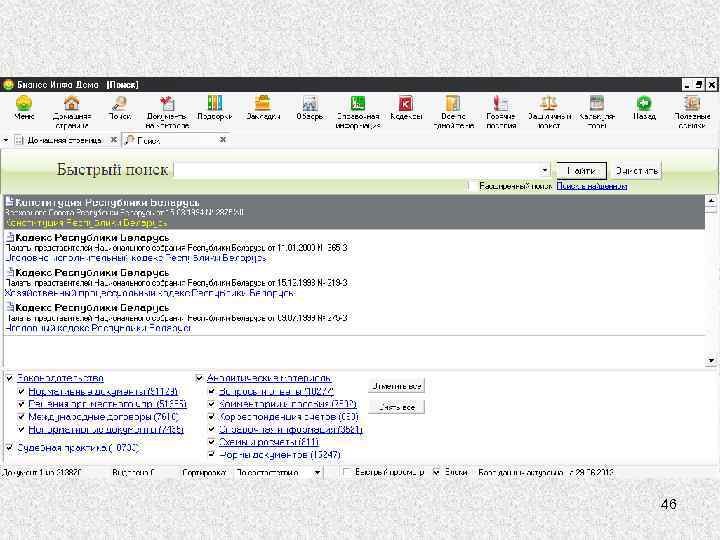Open the red Кодексы toolbar icon
Viewport: 720px width, 540px height.
pos(406,103)
